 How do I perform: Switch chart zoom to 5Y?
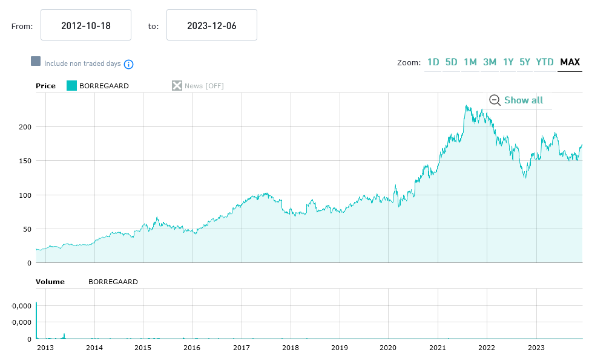click(x=525, y=62)
